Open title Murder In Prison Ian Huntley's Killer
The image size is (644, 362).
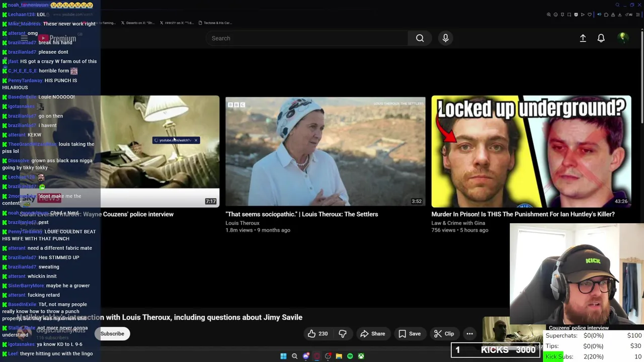(x=523, y=214)
